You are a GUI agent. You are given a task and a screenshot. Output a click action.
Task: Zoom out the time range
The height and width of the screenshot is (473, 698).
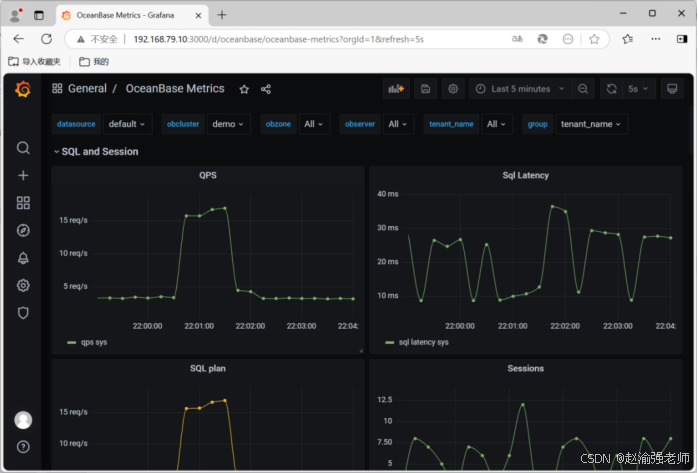pyautogui.click(x=583, y=89)
